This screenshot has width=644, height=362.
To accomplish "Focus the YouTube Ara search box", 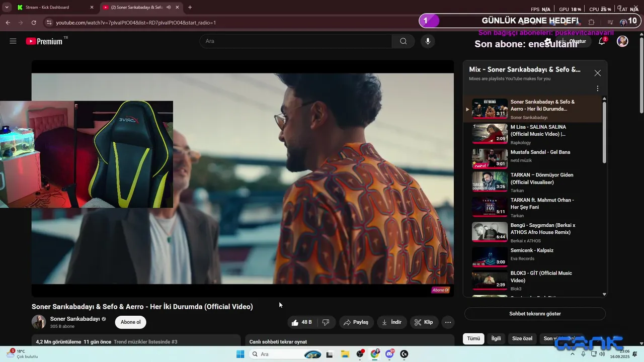I will (x=296, y=41).
